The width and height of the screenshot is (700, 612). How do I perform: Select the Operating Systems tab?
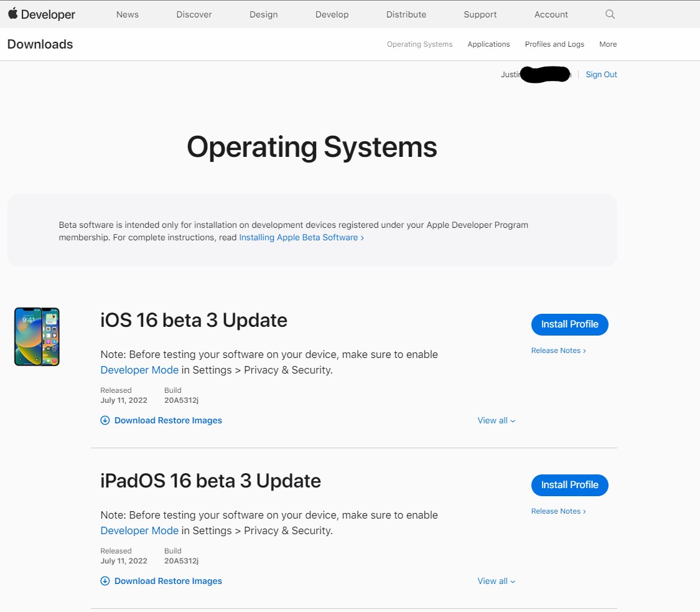[419, 44]
